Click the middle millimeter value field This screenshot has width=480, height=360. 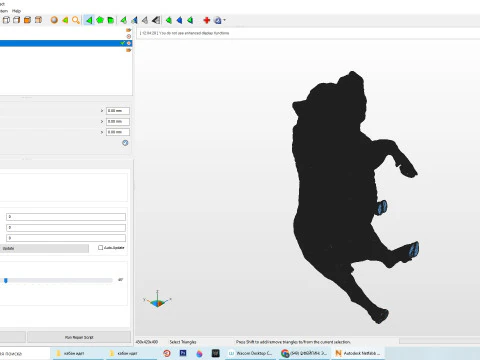point(118,121)
